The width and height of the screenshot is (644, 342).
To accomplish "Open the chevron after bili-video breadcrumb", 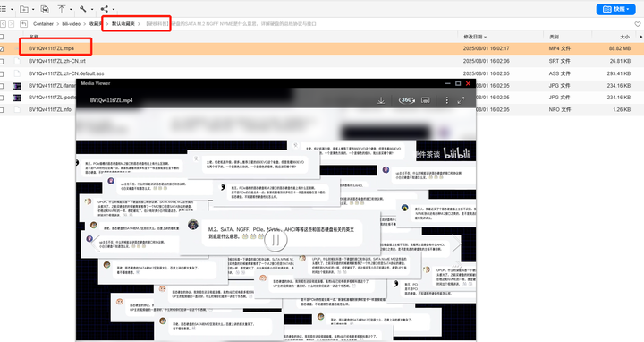I will pos(85,24).
